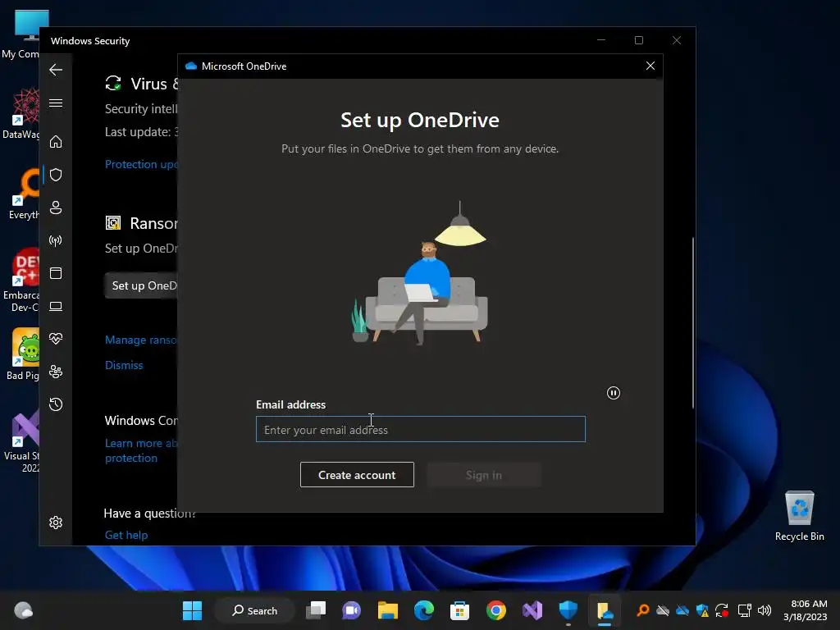Select the Windows Security taskbar shield icon
This screenshot has height=630, width=840.
pos(568,610)
